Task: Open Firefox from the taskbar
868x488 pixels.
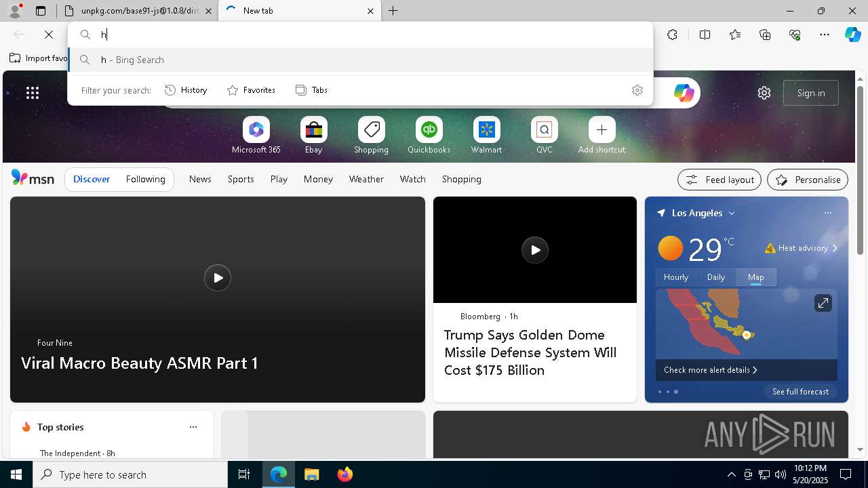Action: 345,474
